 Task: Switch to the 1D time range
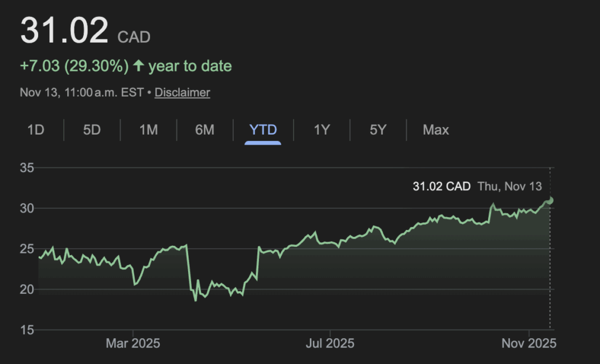click(x=36, y=130)
